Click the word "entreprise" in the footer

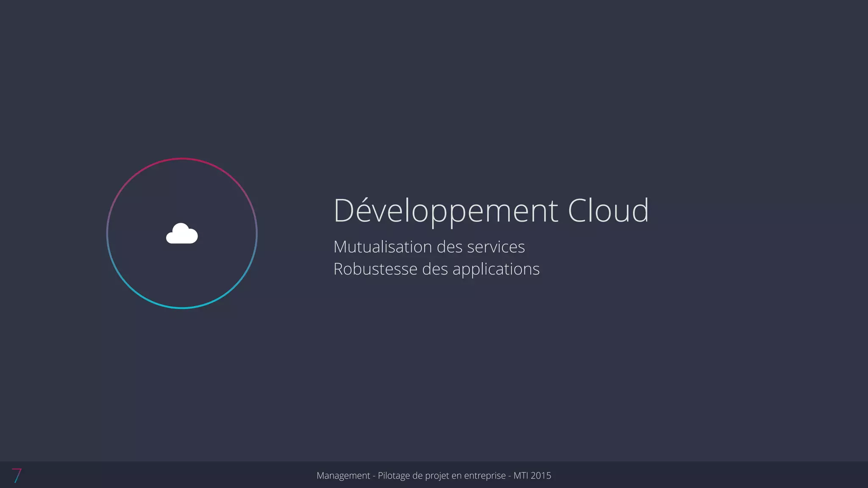coord(485,476)
